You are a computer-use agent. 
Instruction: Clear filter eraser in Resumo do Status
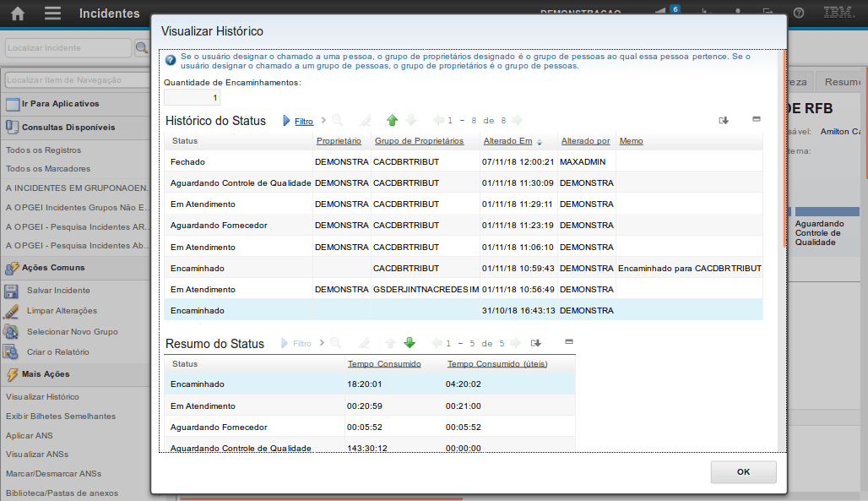[x=364, y=343]
